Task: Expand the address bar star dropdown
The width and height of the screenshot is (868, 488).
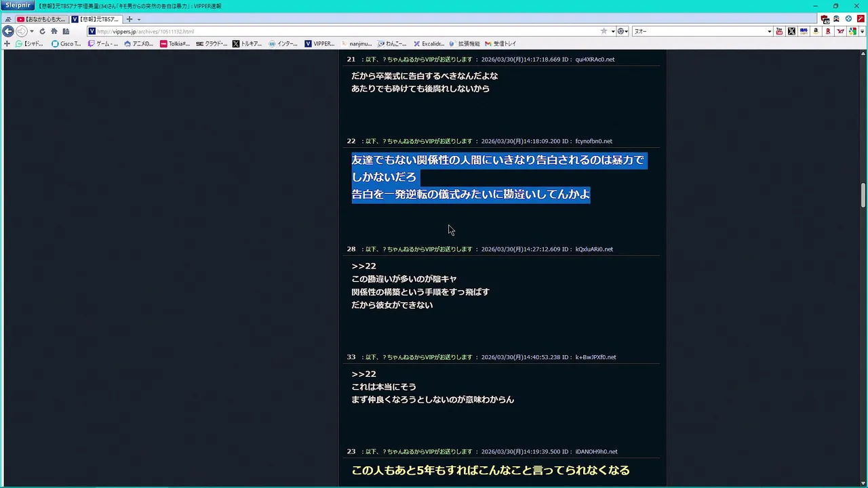Action: tap(613, 31)
